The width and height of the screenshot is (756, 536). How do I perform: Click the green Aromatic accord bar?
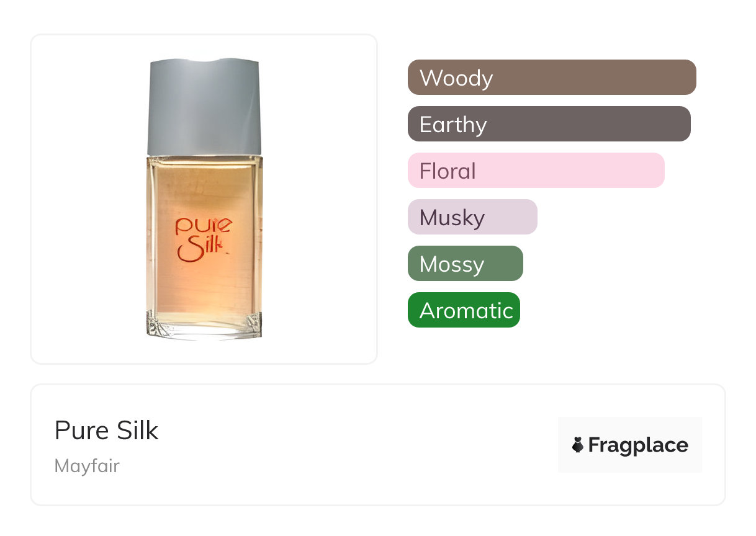point(464,310)
